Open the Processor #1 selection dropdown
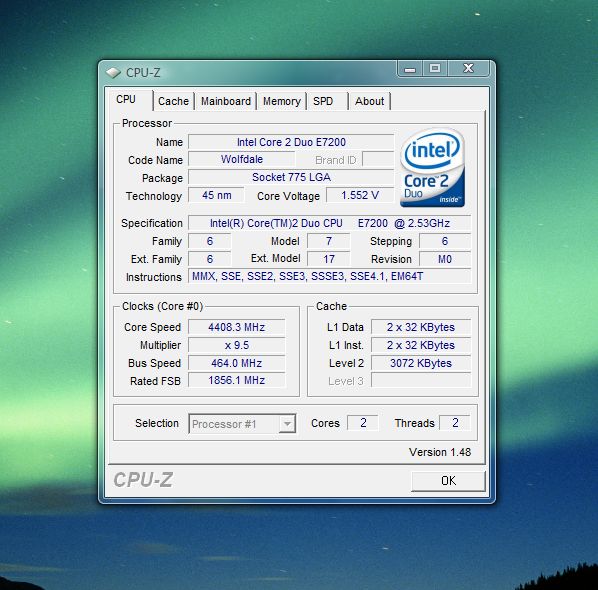The width and height of the screenshot is (598, 590). [x=242, y=424]
